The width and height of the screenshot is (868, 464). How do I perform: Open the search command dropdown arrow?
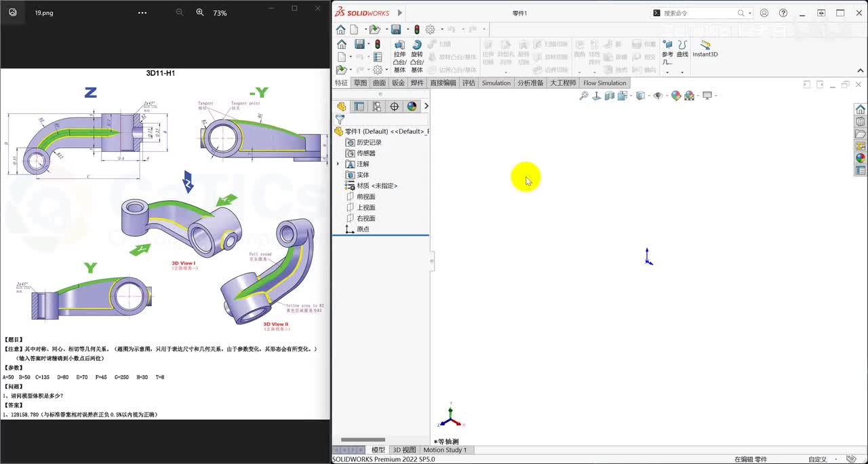click(x=749, y=13)
